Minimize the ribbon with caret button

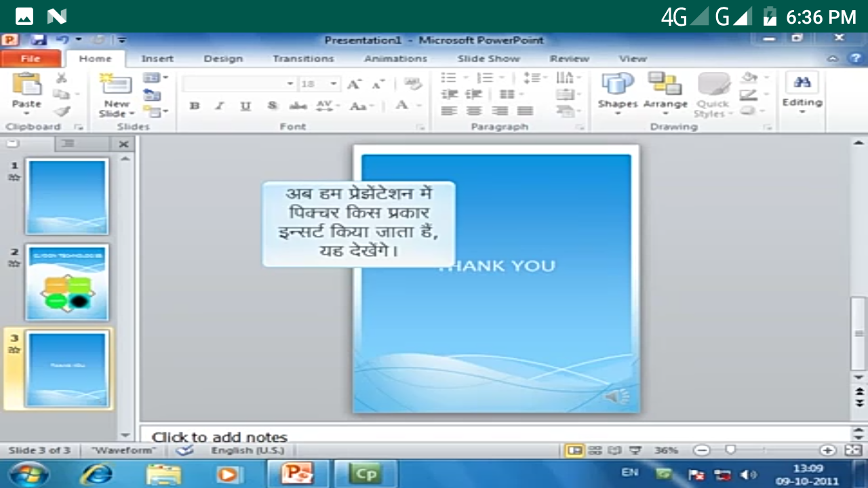(x=833, y=59)
